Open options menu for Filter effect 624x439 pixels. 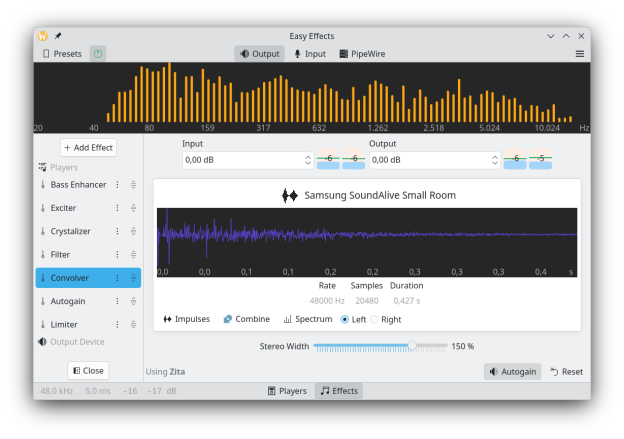tap(117, 255)
